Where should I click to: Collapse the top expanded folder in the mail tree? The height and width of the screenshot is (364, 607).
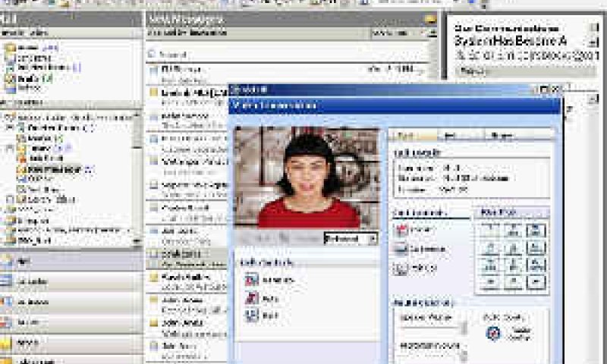pos(10,127)
